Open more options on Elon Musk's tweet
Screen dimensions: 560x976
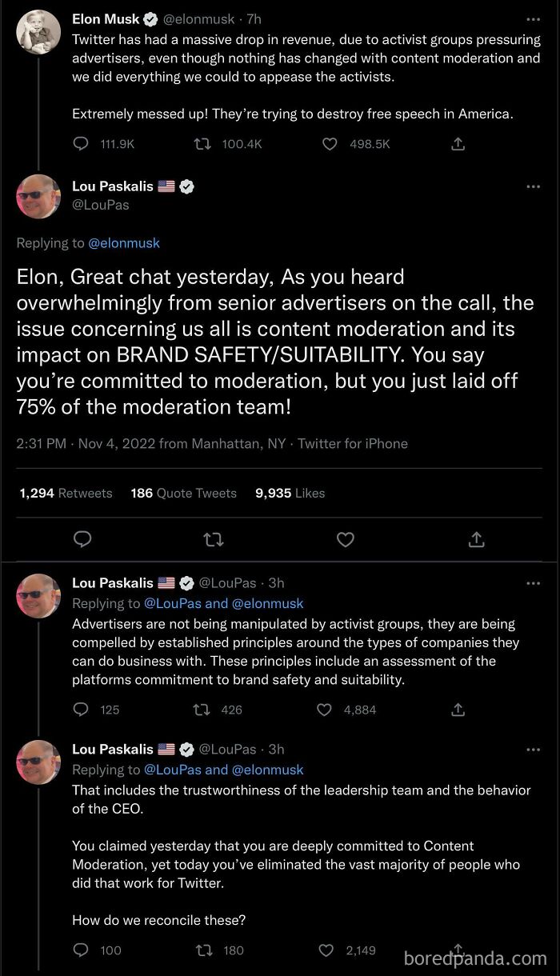[533, 19]
